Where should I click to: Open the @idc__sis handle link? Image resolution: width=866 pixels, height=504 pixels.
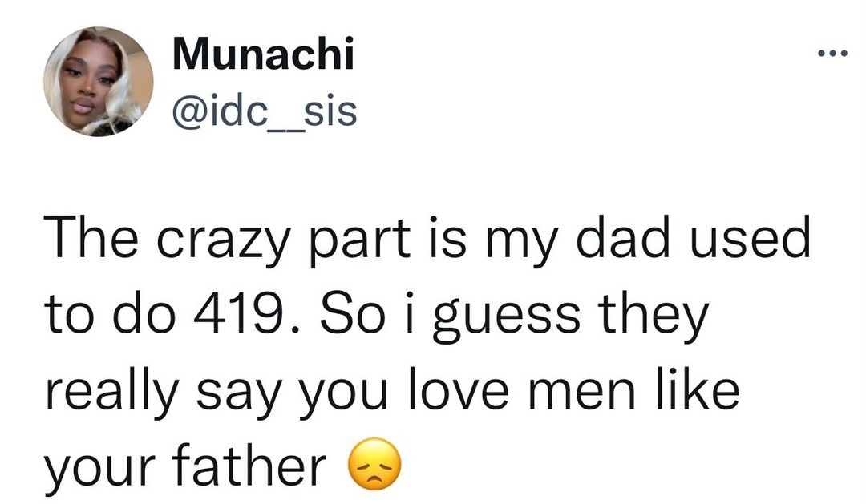point(265,111)
